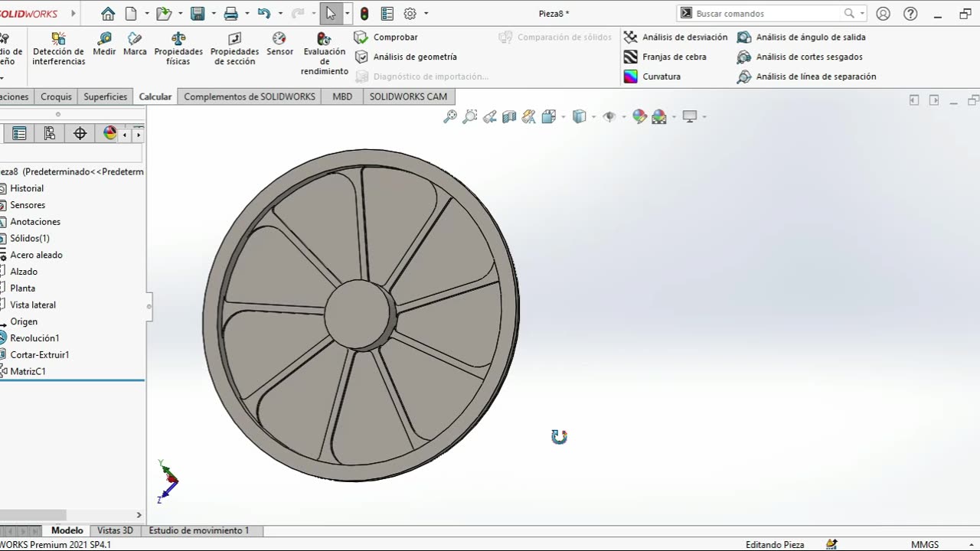The width and height of the screenshot is (980, 551).
Task: Activate the section view icon
Action: [x=509, y=116]
